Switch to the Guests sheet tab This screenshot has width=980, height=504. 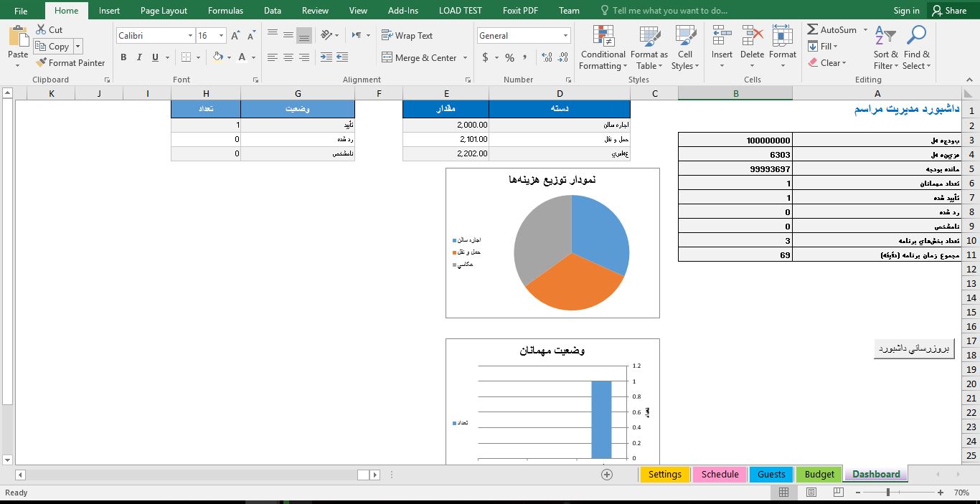(771, 474)
